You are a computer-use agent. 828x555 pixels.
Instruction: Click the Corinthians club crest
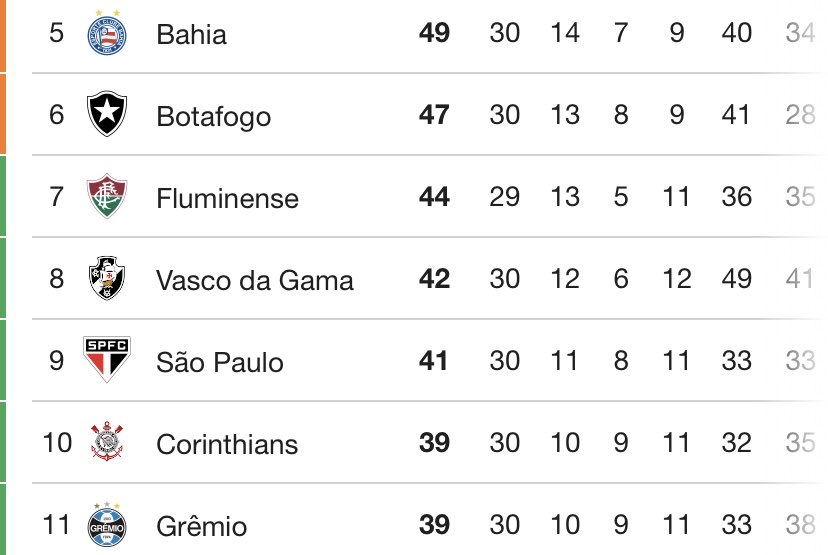point(105,442)
